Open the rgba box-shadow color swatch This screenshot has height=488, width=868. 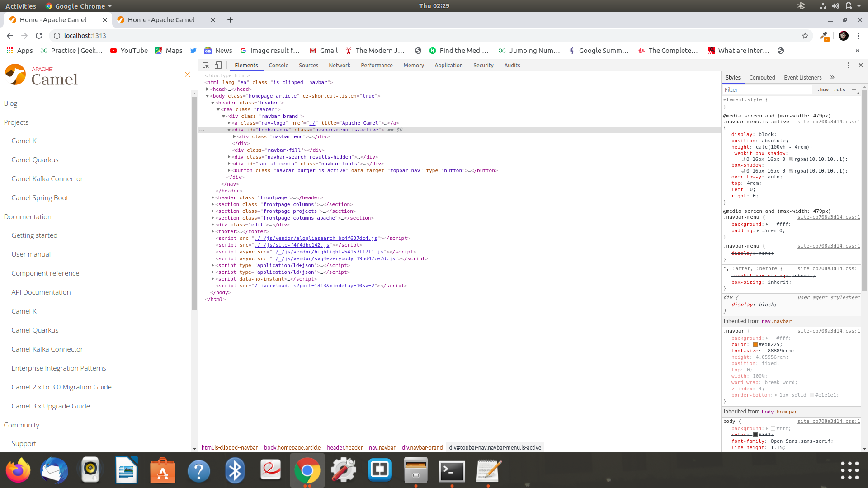(791, 171)
